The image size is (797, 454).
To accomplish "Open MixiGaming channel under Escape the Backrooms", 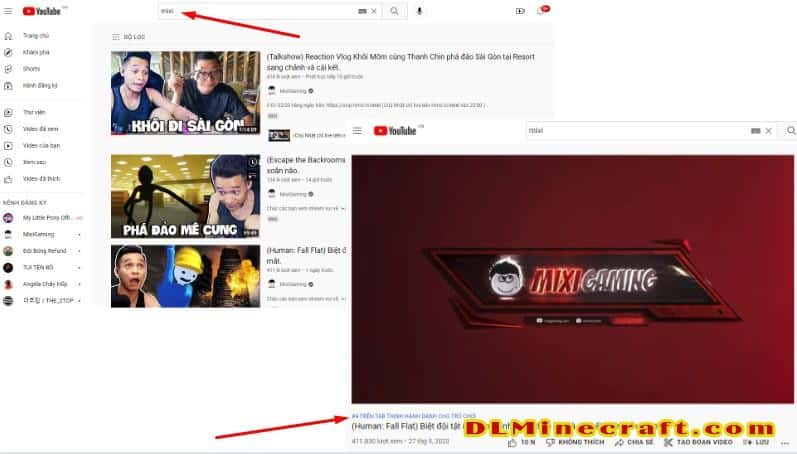I will click(x=291, y=194).
